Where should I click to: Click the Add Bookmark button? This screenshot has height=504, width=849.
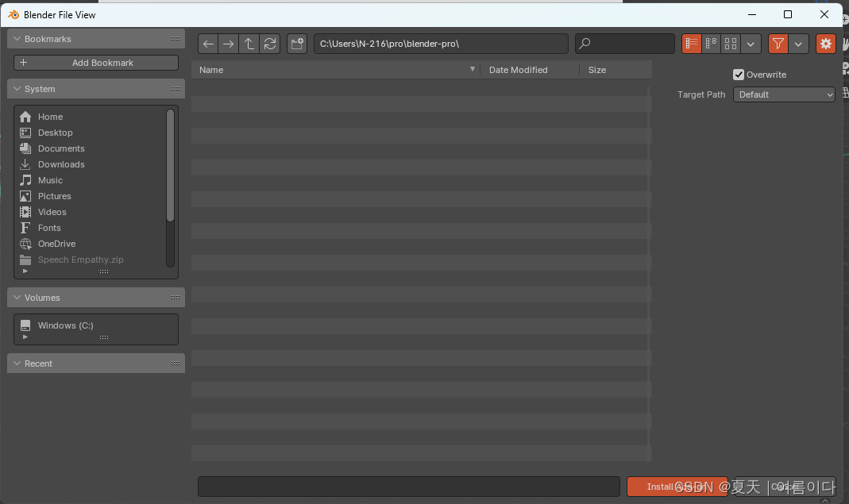coord(96,63)
